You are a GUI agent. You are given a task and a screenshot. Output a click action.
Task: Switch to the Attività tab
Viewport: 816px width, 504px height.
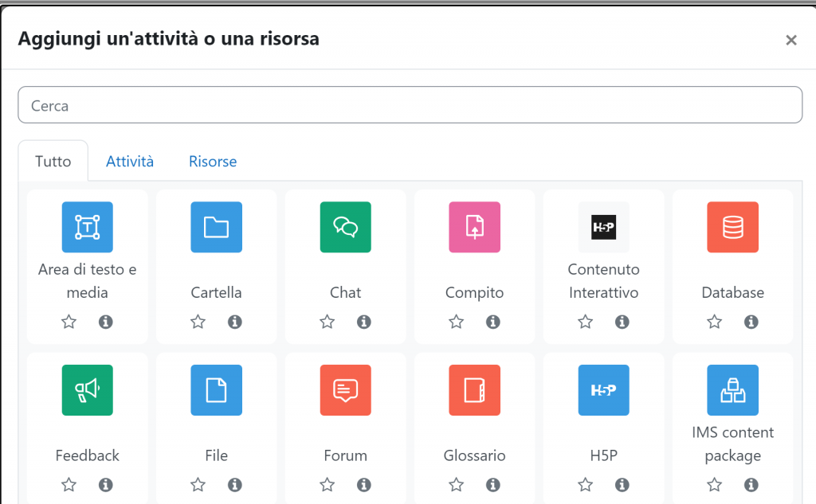coord(130,162)
